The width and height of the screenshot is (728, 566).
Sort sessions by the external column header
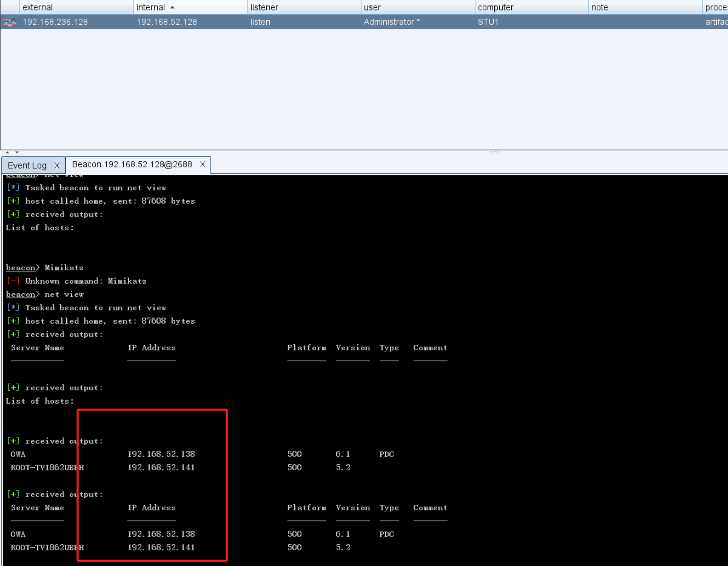point(38,7)
